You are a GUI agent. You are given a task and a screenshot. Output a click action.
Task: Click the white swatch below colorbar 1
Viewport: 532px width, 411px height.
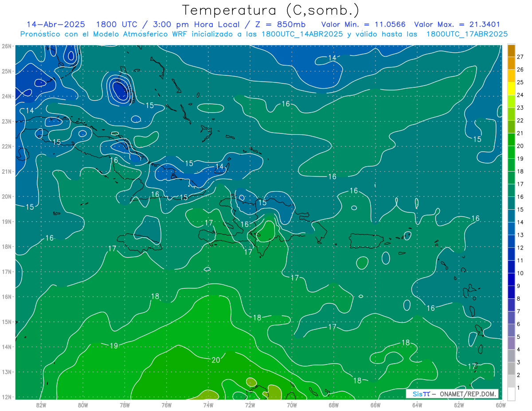point(511,394)
